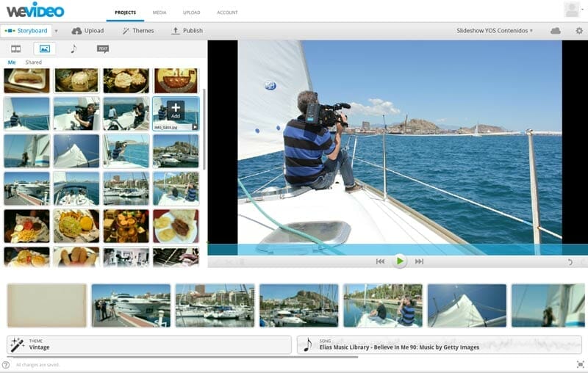Open help question mark icon
The height and width of the screenshot is (373, 588).
[x=6, y=365]
